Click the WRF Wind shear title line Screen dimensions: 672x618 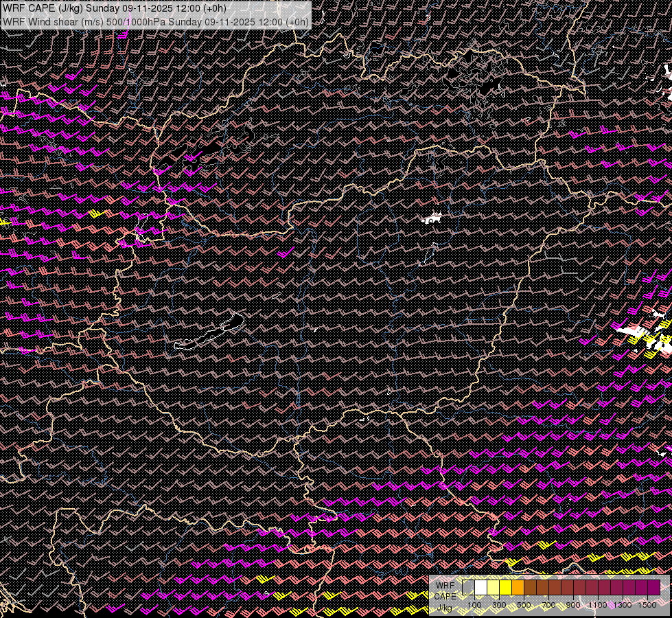(156, 22)
